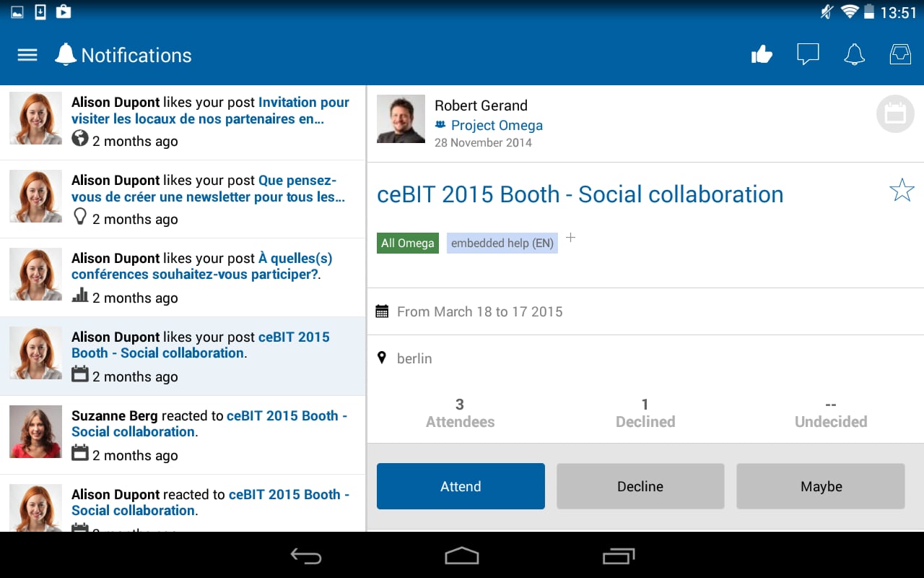The height and width of the screenshot is (578, 924).
Task: Tap the Play Store status bar icon
Action: tap(63, 12)
